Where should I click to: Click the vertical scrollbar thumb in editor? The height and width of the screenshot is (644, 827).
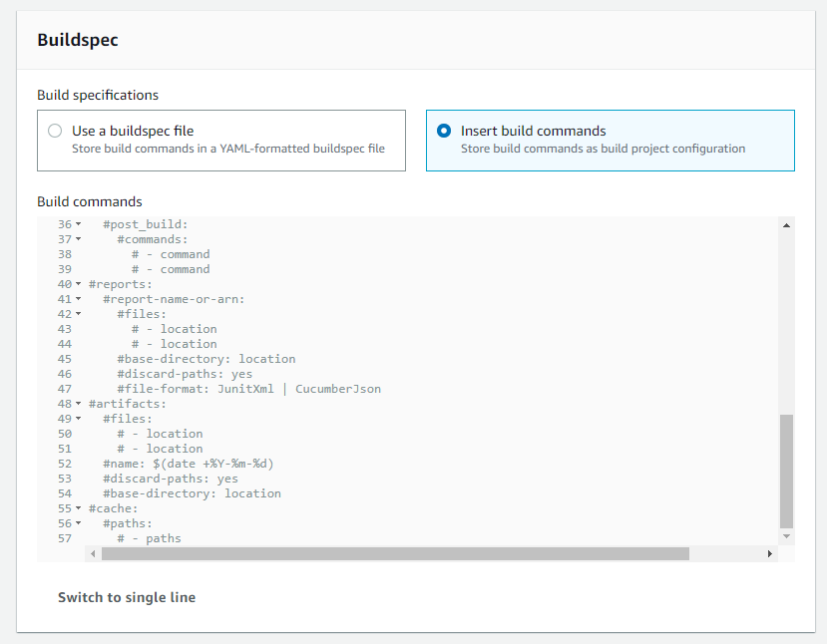786,471
